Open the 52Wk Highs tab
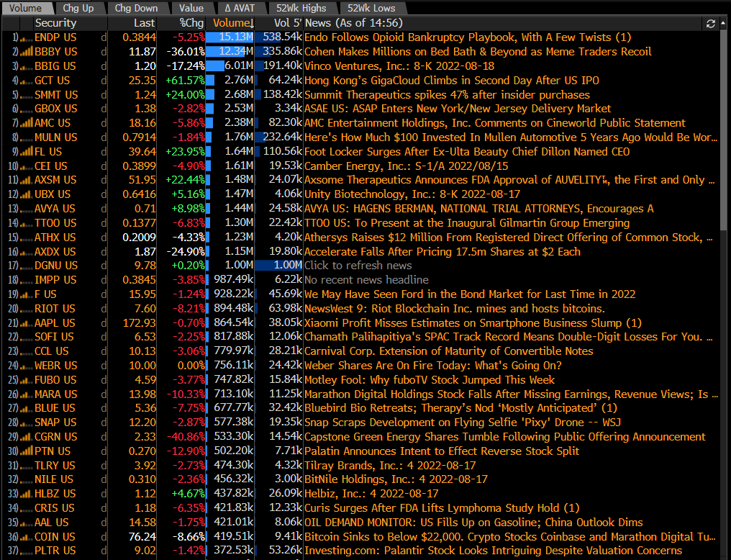 coord(301,8)
